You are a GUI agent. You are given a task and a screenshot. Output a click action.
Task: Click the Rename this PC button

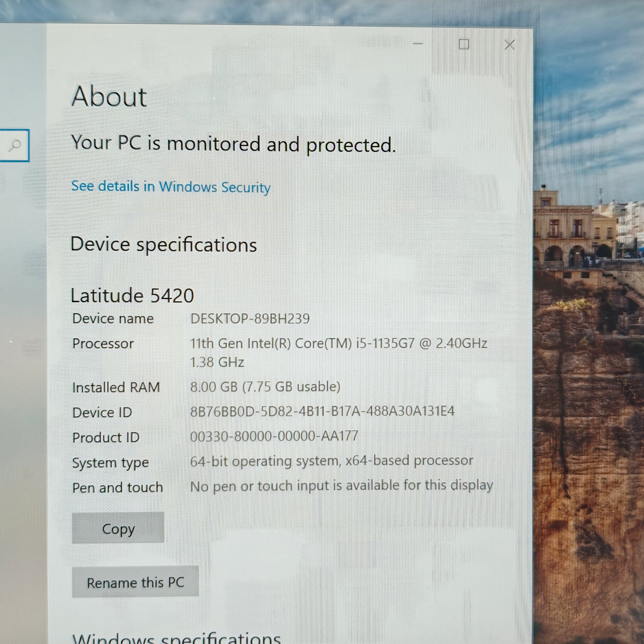pyautogui.click(x=135, y=582)
